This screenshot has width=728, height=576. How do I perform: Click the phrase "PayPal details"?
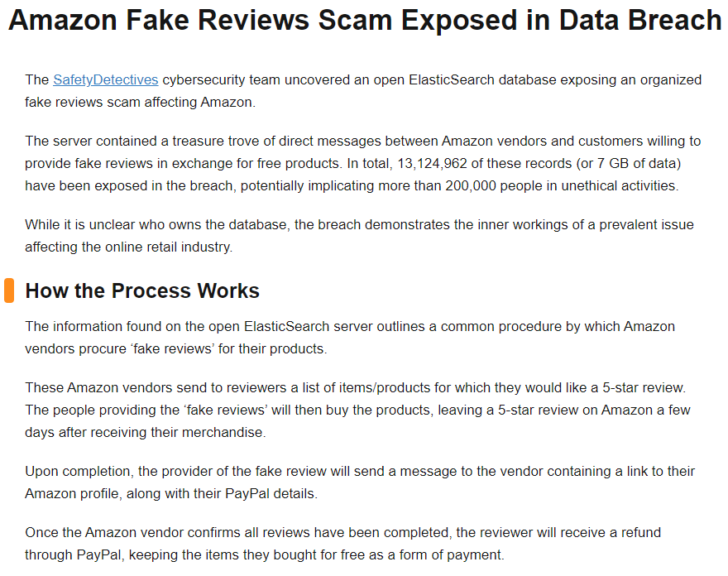272,493
